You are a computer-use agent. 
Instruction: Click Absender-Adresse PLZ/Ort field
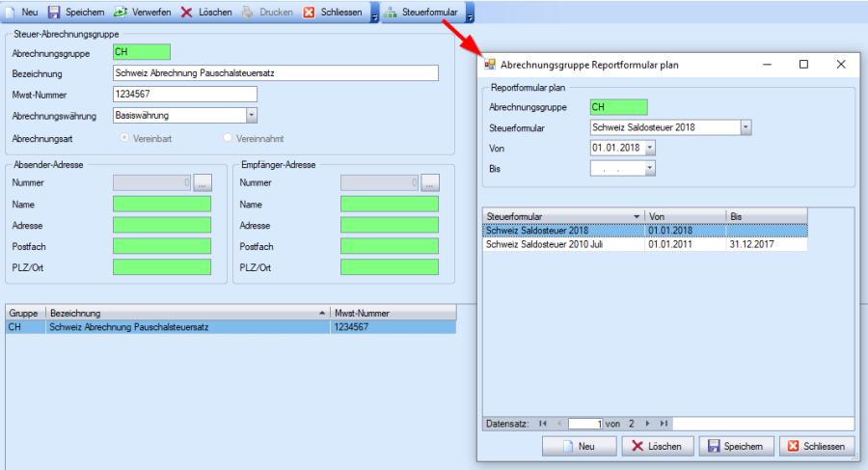tap(162, 267)
